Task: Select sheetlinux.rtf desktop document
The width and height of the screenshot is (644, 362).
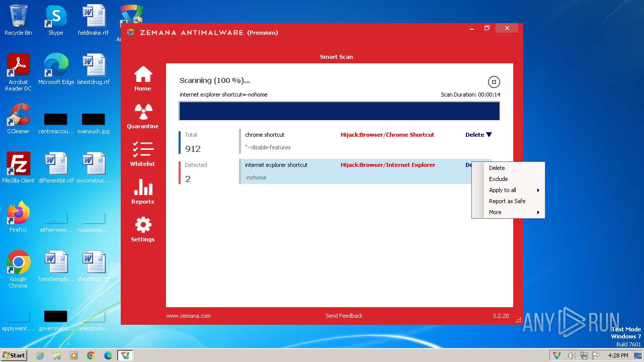Action: click(94, 266)
